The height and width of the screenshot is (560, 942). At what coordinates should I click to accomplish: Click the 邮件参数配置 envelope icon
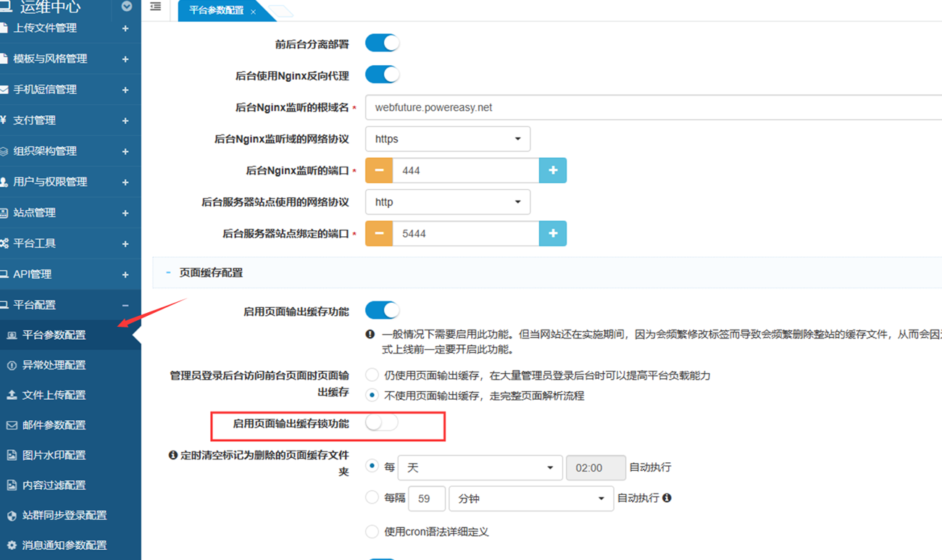pyautogui.click(x=12, y=426)
